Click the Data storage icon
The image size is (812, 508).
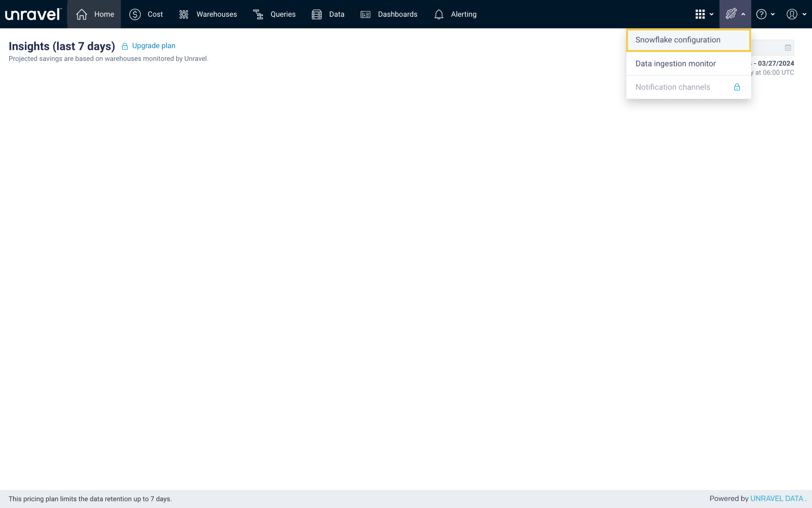point(316,14)
